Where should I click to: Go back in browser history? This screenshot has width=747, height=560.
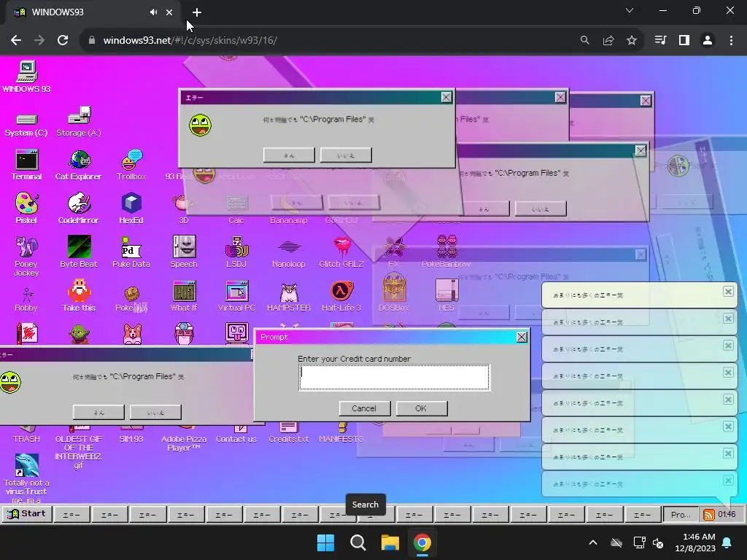pos(16,41)
